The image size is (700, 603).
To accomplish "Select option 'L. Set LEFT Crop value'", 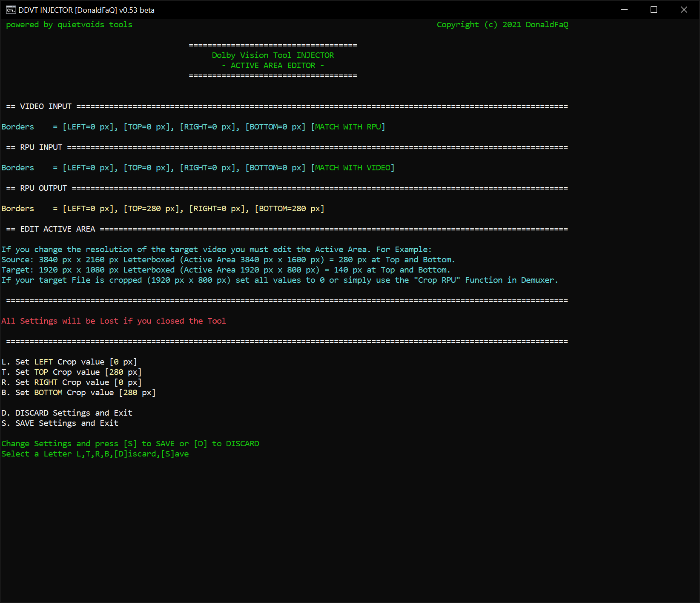I will click(69, 362).
